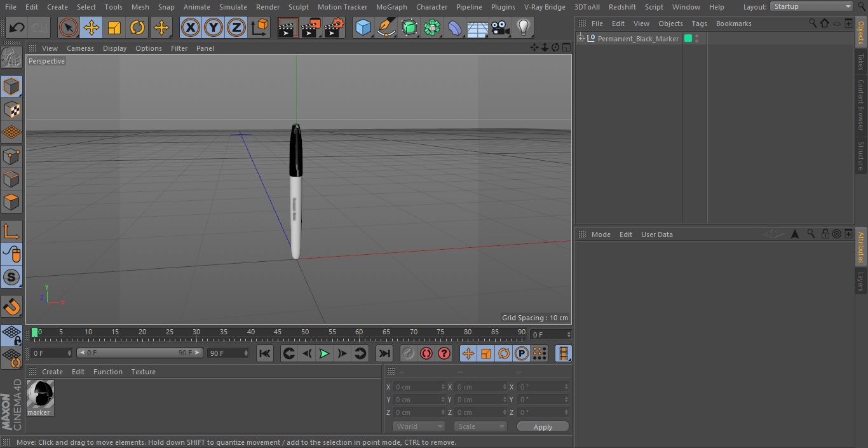This screenshot has height=448, width=868.
Task: Toggle Enable Snap magnet icon
Action: tap(11, 307)
